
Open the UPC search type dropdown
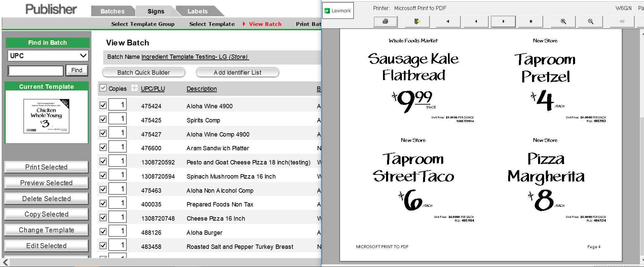(48, 56)
